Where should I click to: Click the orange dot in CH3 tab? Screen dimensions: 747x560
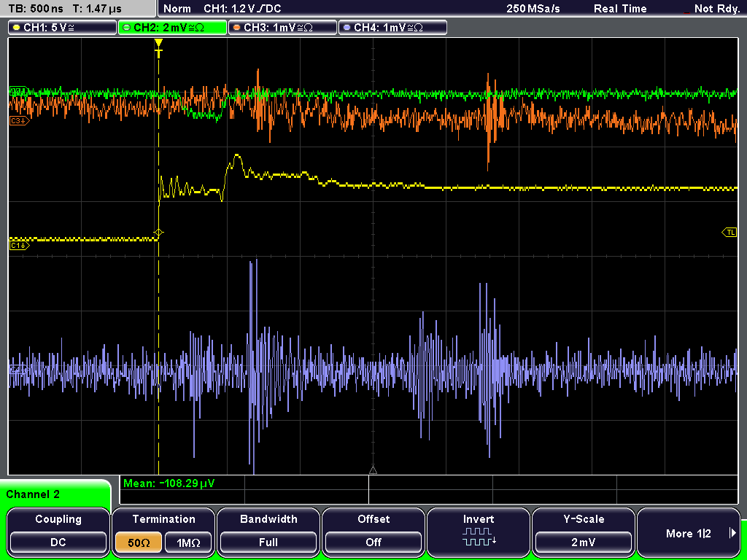237,28
